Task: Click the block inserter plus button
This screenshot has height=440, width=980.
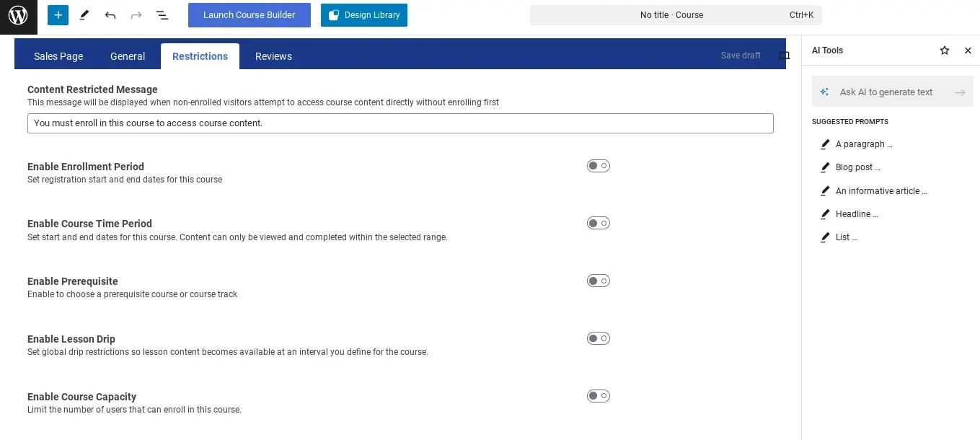Action: coord(58,15)
